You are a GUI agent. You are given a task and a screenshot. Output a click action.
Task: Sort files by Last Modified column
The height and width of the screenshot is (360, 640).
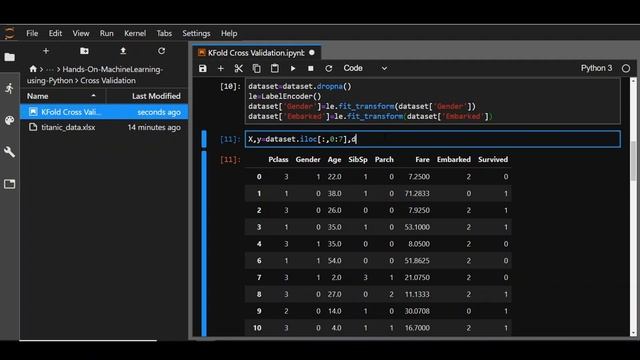coord(156,96)
